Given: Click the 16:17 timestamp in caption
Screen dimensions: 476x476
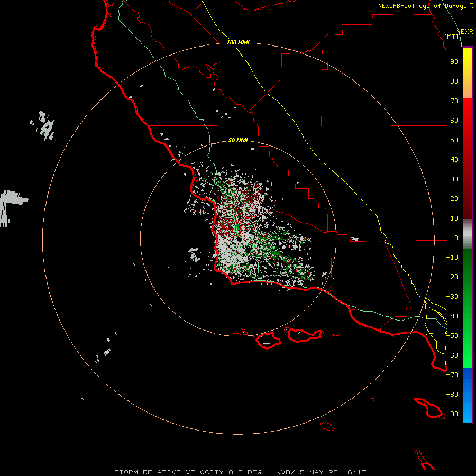Looking at the screenshot, I should (x=354, y=472).
